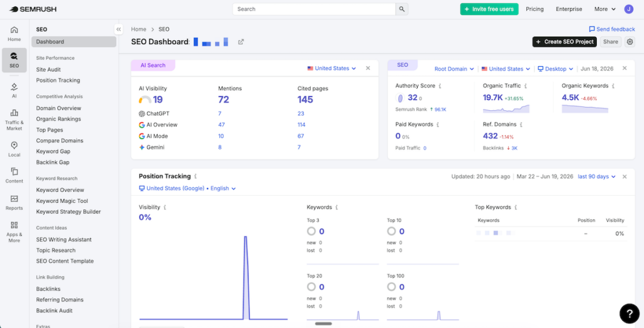The image size is (644, 328).
Task: Click AI Overview cited pages 114
Action: (301, 125)
